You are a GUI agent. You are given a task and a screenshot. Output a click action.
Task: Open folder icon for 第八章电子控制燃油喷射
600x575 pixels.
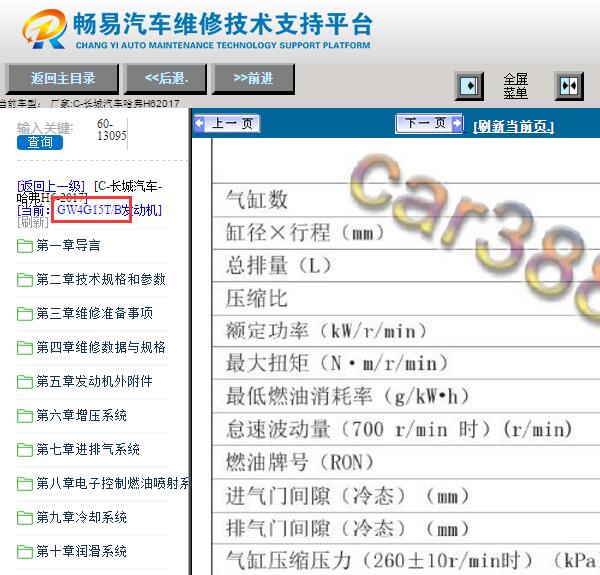pos(25,484)
